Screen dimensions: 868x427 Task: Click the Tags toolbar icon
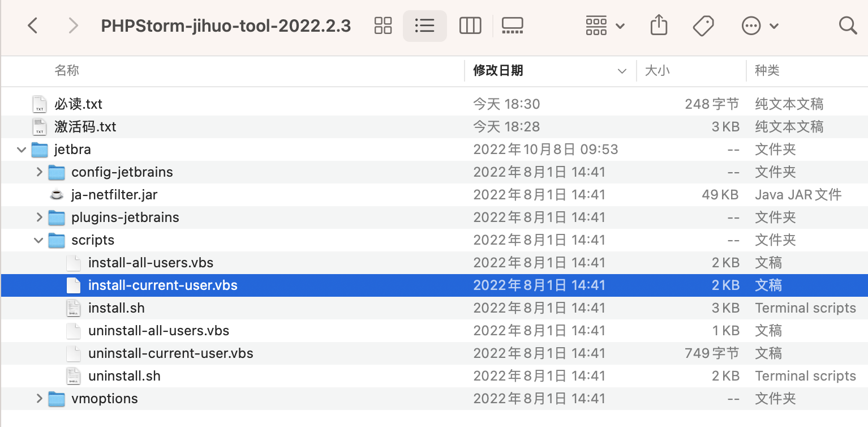[703, 25]
